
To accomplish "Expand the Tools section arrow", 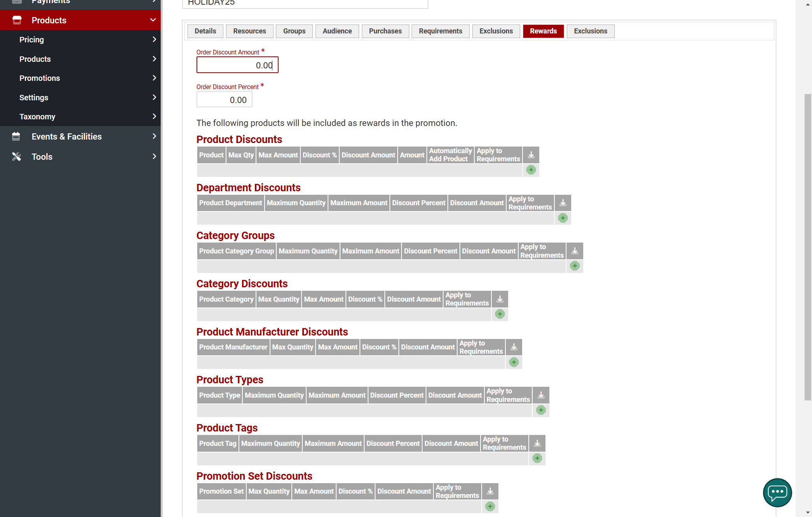I will [x=154, y=156].
